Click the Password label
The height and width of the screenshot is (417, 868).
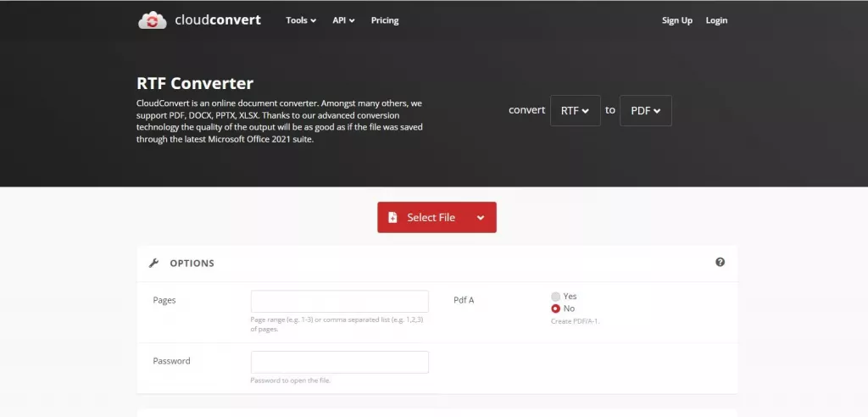[x=171, y=361]
